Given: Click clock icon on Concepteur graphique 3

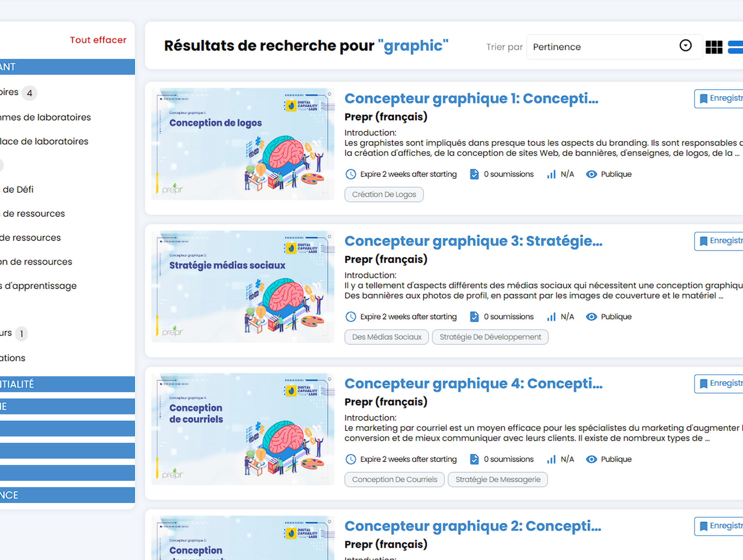Looking at the screenshot, I should 351,317.
